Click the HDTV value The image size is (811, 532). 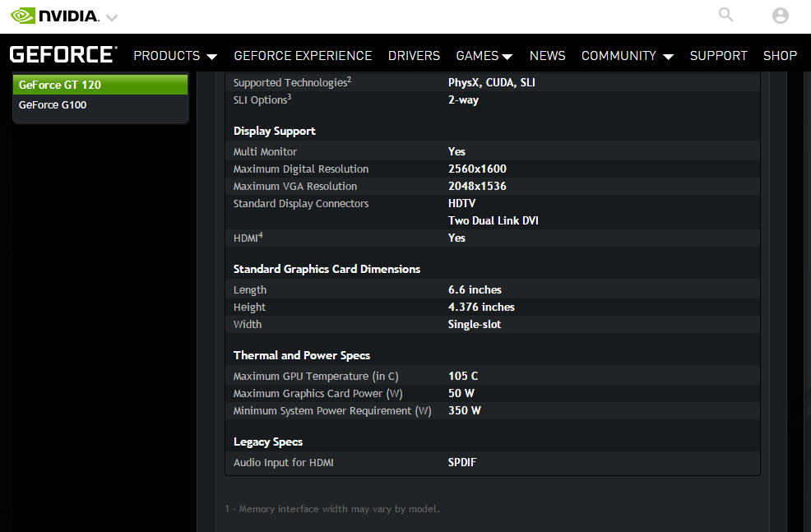[x=461, y=203]
